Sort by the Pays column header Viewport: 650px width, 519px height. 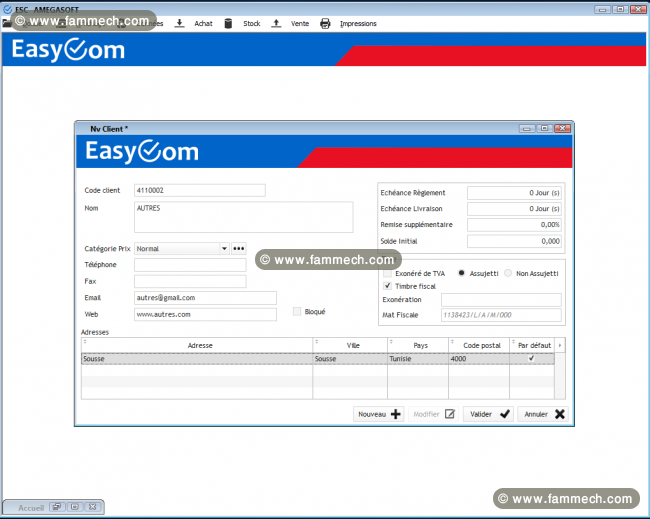pyautogui.click(x=418, y=345)
